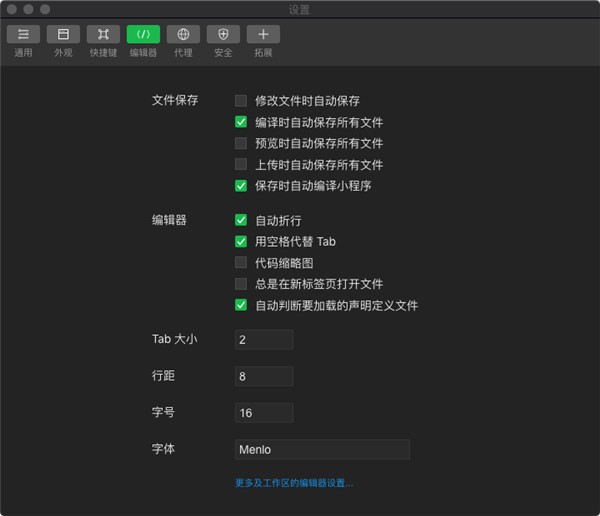Enable 修改文件时自动保存 checkbox
Viewport: 600px width, 516px height.
[241, 101]
